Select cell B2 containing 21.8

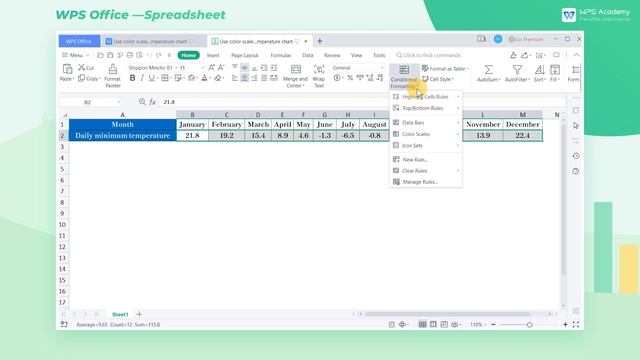pos(192,136)
